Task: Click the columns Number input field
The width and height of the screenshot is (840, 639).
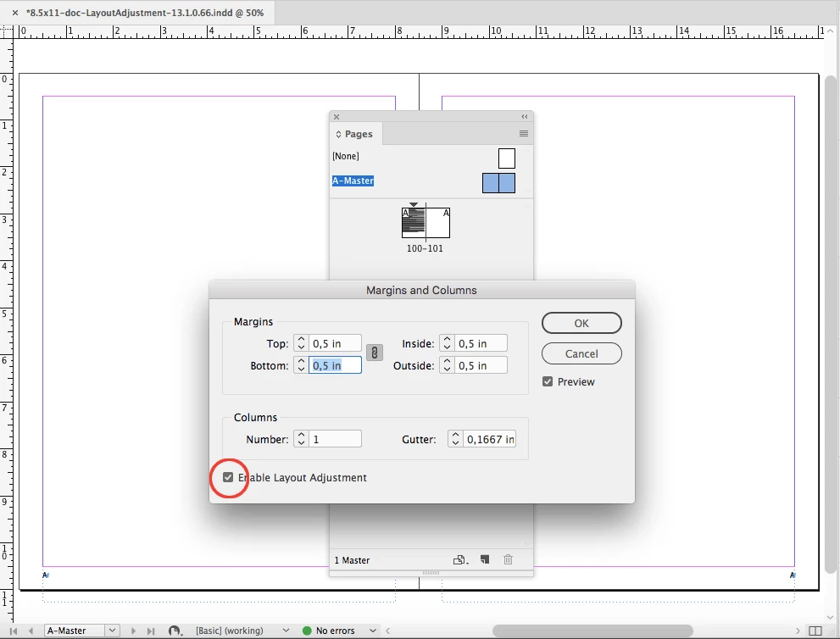Action: click(x=335, y=439)
